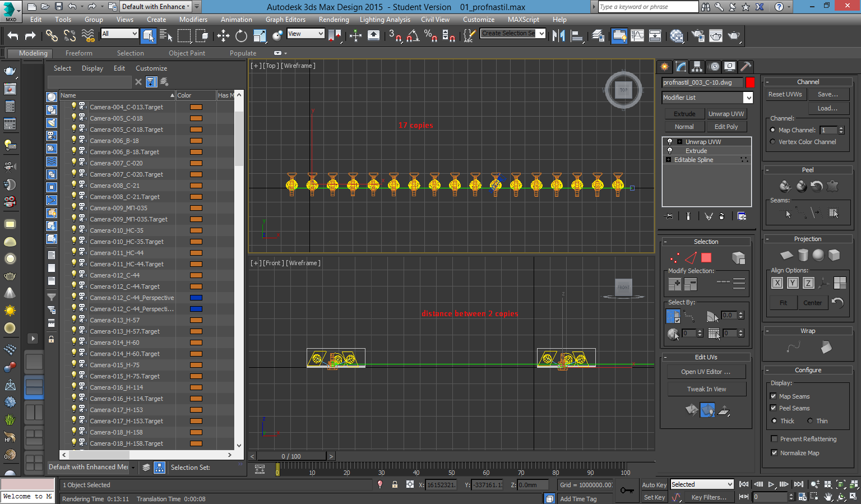Select the Vertex Color Channel radio button

773,142
